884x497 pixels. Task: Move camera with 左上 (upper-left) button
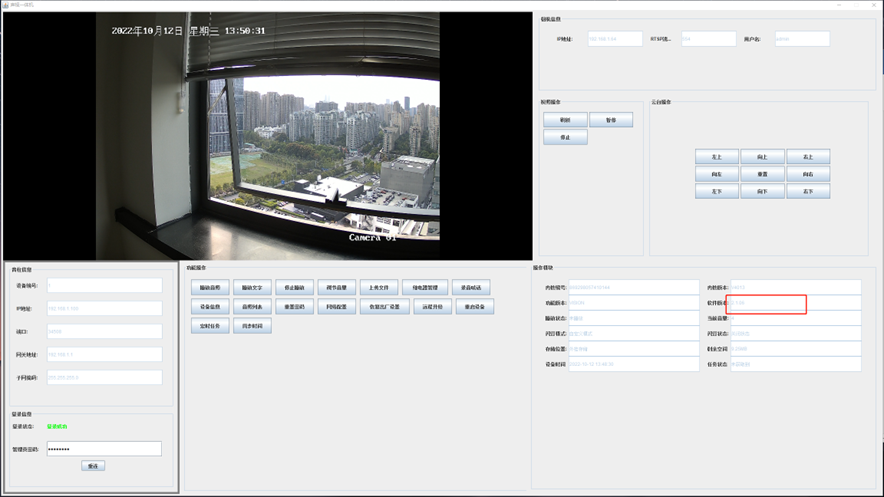(716, 157)
